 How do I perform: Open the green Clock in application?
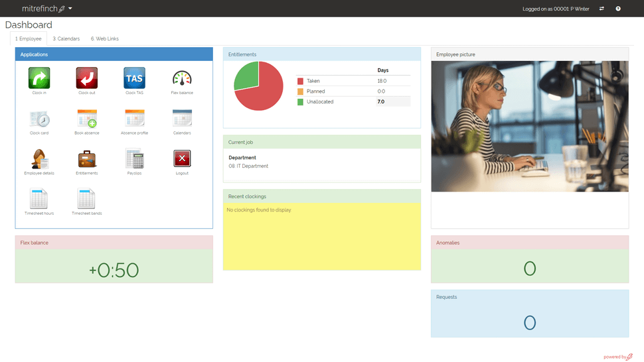39,78
